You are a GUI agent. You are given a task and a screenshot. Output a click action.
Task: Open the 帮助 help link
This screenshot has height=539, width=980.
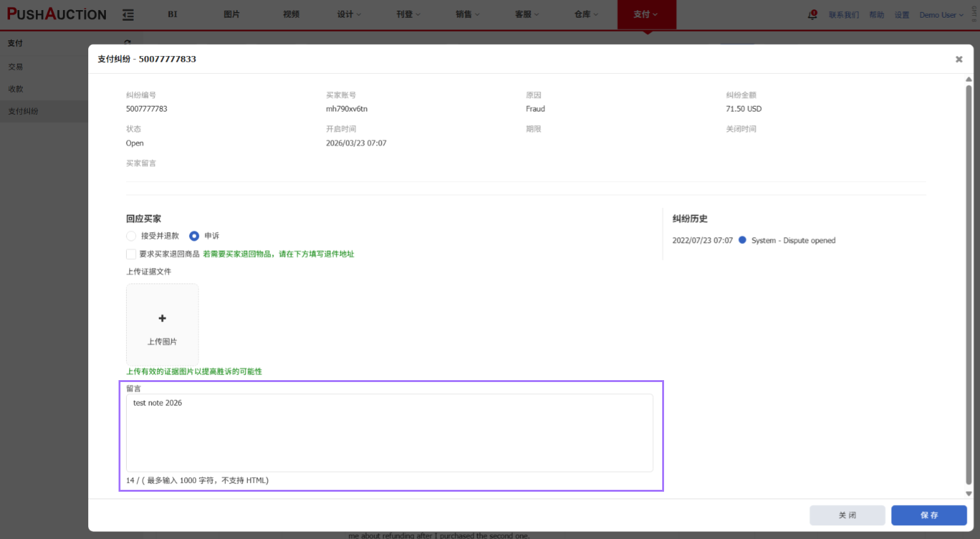tap(877, 15)
